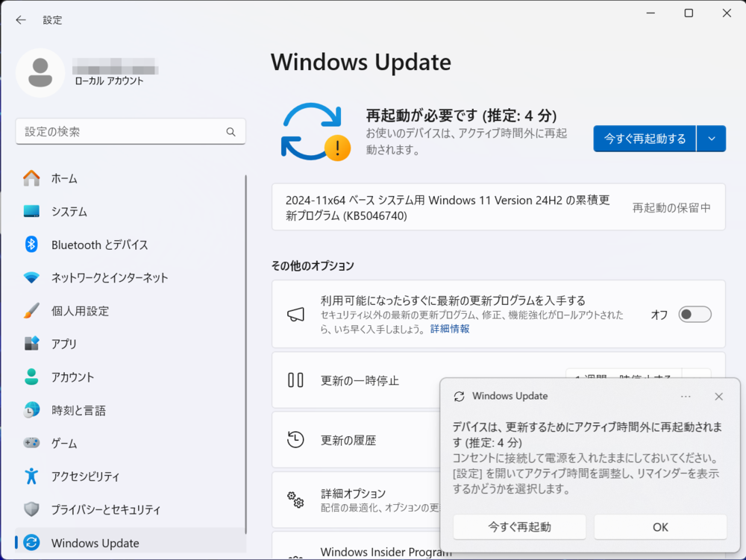Click the 再起動の保留中 status text
Viewport: 746px width, 560px height.
pos(671,208)
